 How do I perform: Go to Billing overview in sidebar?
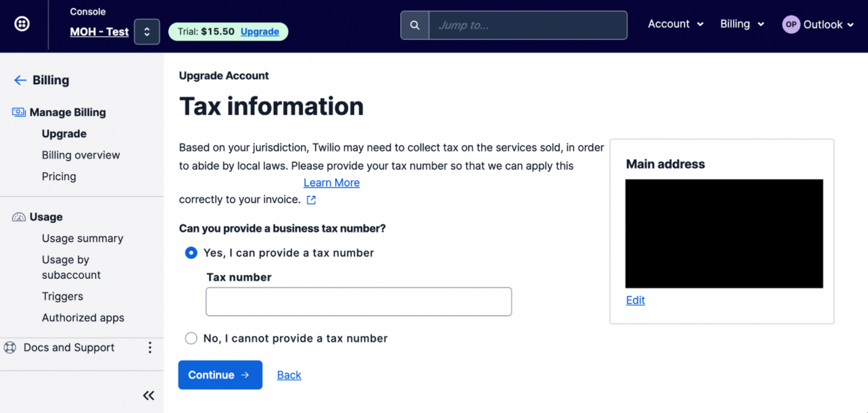tap(81, 155)
